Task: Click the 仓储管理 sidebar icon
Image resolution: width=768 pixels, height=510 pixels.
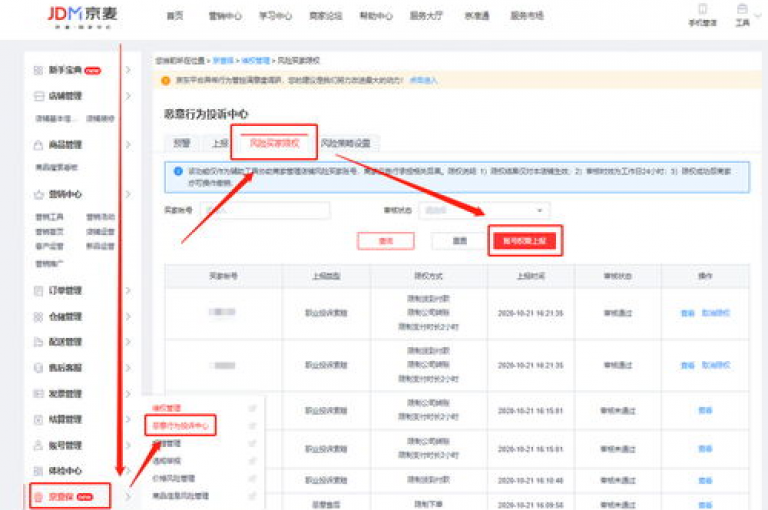Action: click(38, 317)
